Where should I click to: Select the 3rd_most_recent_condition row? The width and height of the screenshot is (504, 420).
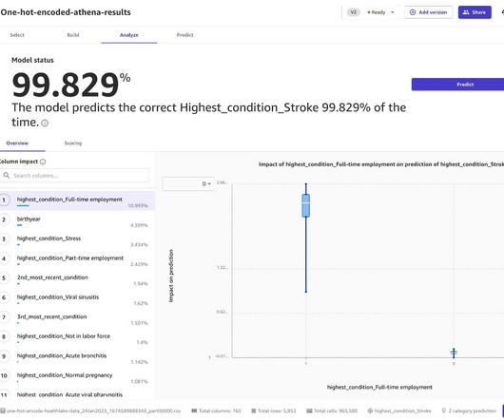pos(77,319)
